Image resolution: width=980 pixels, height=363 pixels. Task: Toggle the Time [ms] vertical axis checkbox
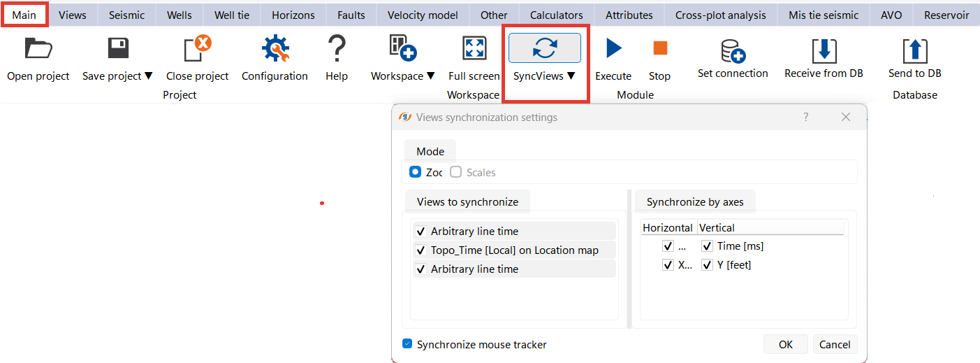707,246
